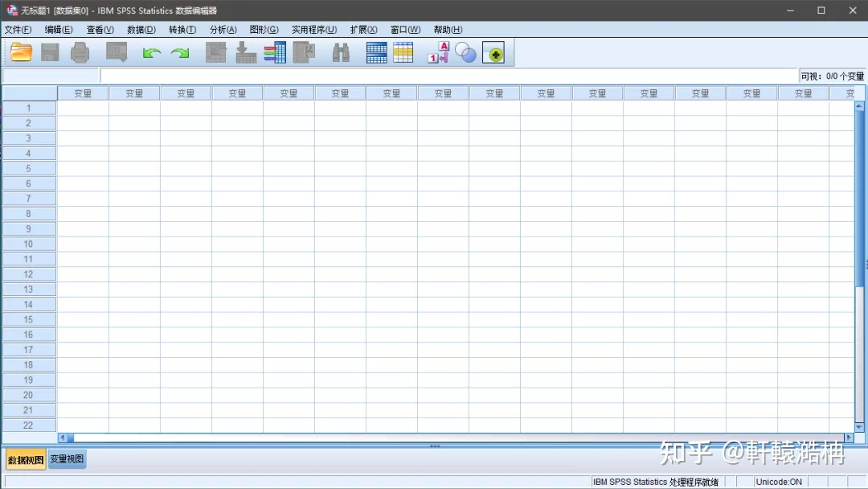Open the 分析(A) menu
Screen dimensions: 868x489
[223, 29]
